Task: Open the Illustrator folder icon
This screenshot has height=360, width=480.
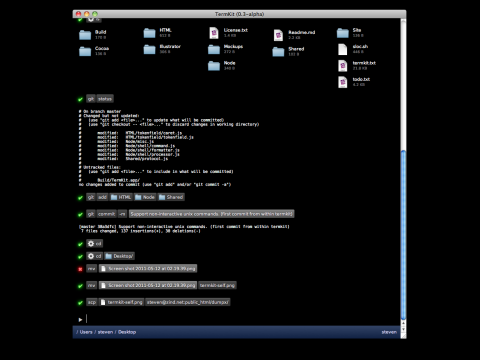Action: 149,49
